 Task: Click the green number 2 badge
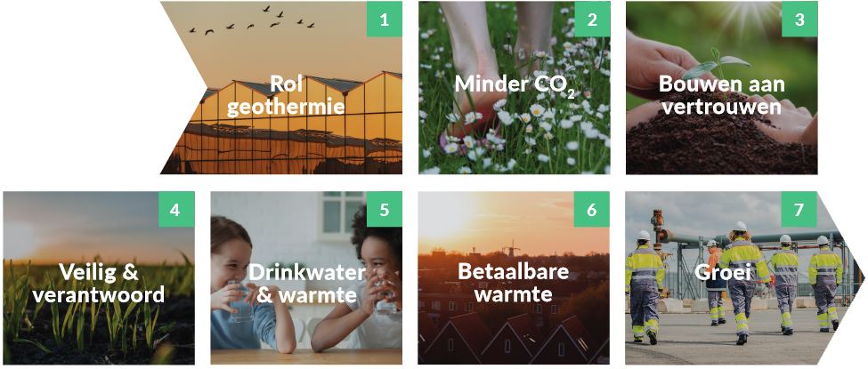tap(592, 20)
